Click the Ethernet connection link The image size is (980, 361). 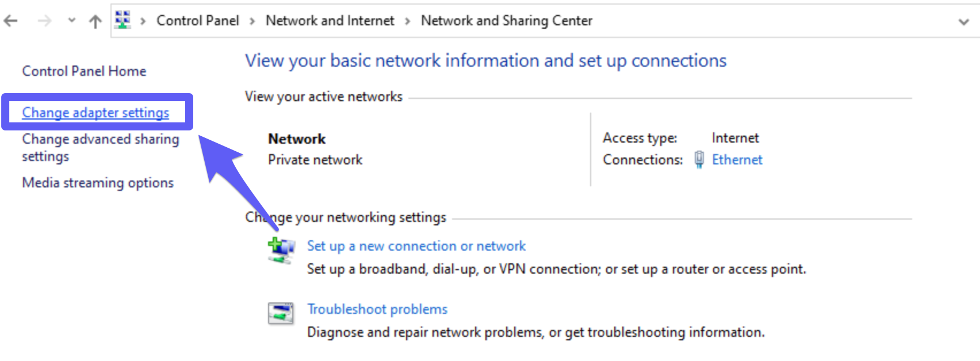(x=737, y=160)
